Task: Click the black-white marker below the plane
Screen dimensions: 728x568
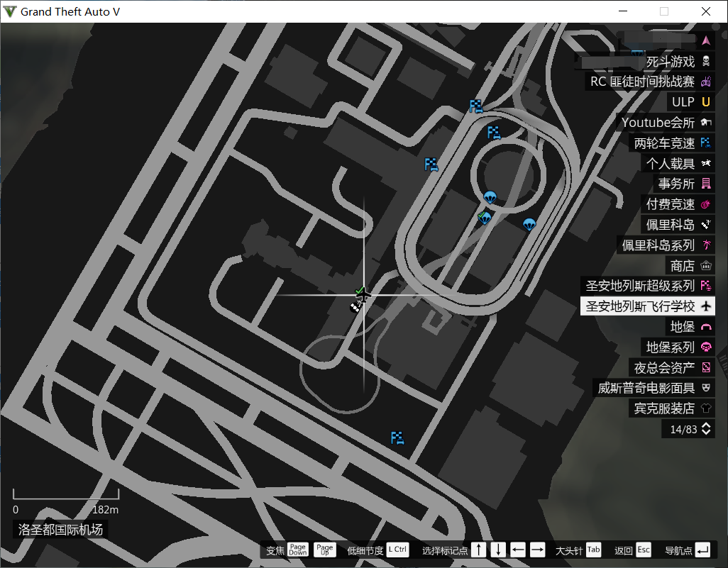Action: pyautogui.click(x=355, y=306)
